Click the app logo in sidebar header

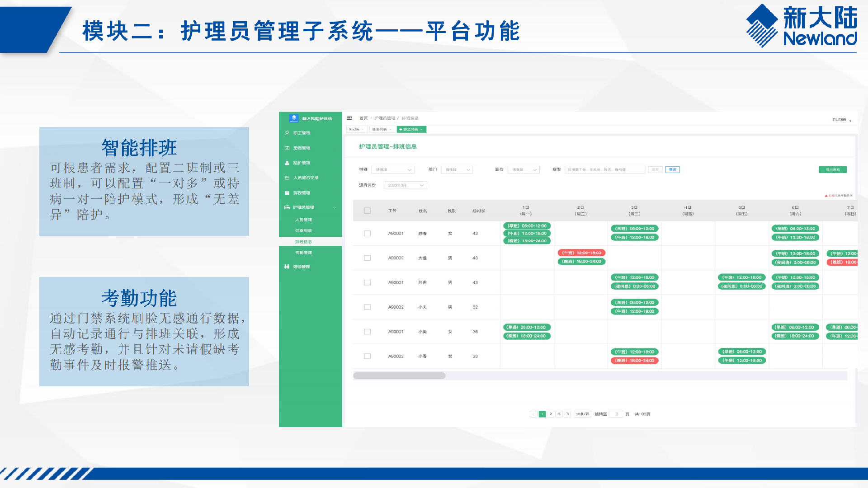coord(294,118)
